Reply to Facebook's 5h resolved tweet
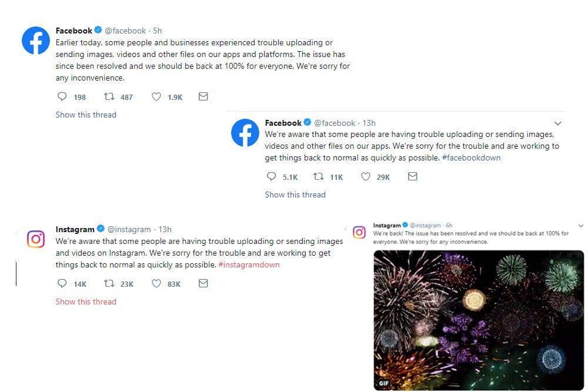Viewport: 588px width, 392px height. [x=62, y=97]
